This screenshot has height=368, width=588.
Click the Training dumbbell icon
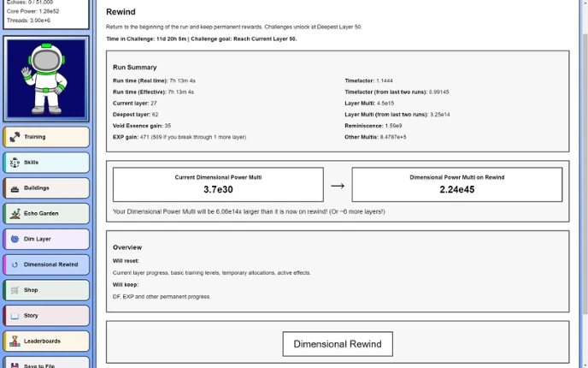click(15, 137)
